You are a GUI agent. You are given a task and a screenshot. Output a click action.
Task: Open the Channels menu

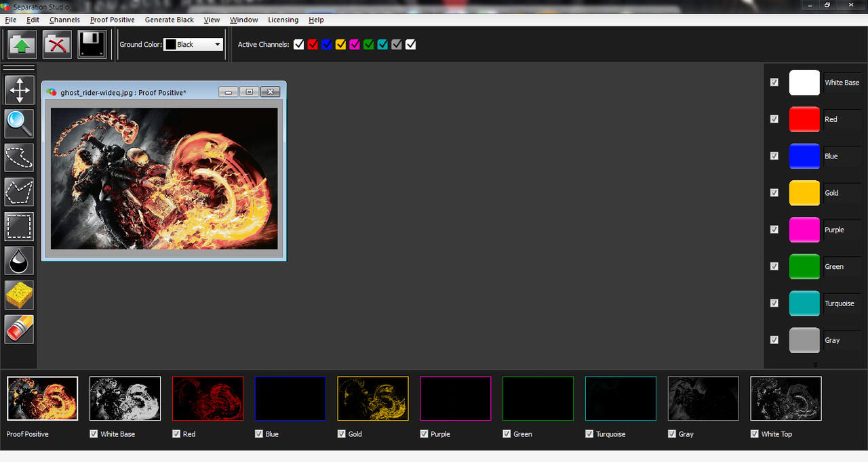64,20
